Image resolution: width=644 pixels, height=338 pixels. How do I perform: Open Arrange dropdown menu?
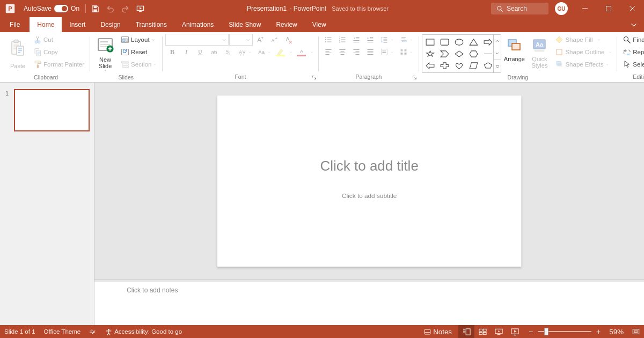pyautogui.click(x=514, y=52)
